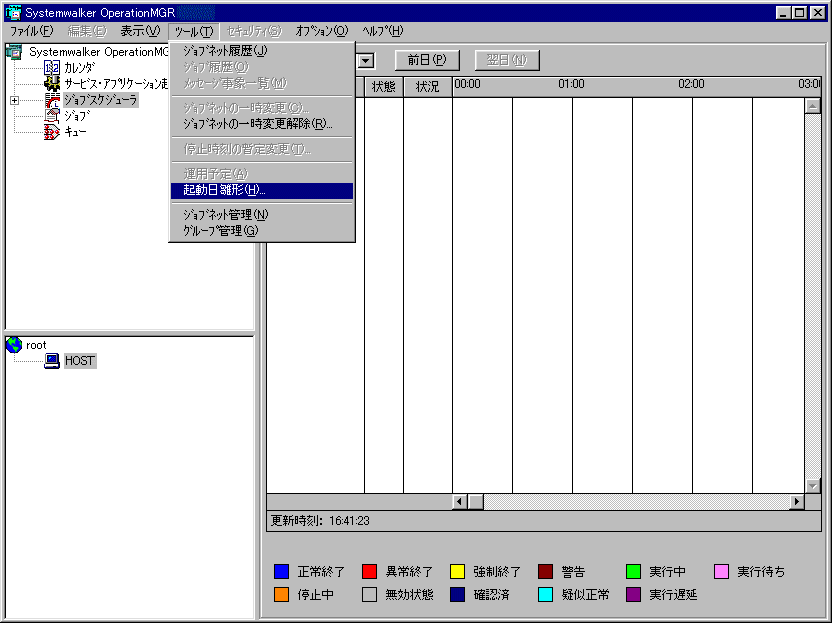The image size is (832, 623).
Task: Maximize the OperationMGR window
Action: (x=800, y=13)
